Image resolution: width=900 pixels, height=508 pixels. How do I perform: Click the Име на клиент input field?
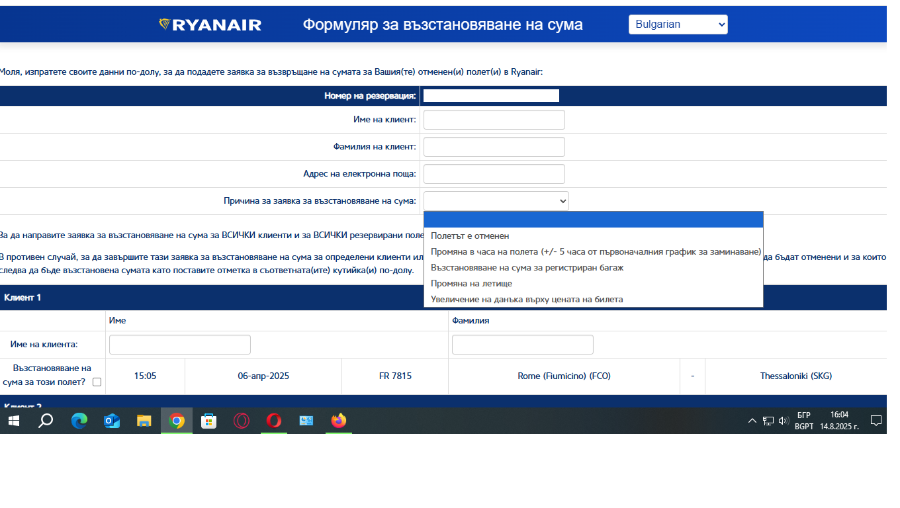tap(494, 120)
